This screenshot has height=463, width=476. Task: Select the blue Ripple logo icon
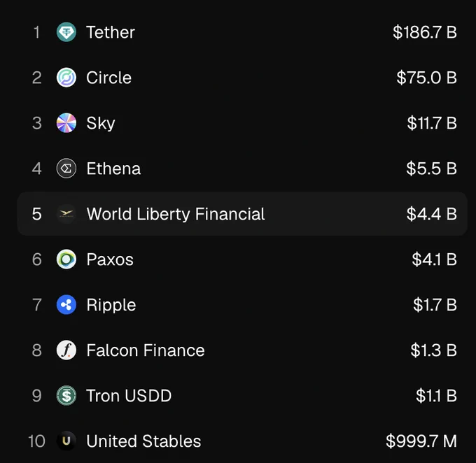point(66,305)
